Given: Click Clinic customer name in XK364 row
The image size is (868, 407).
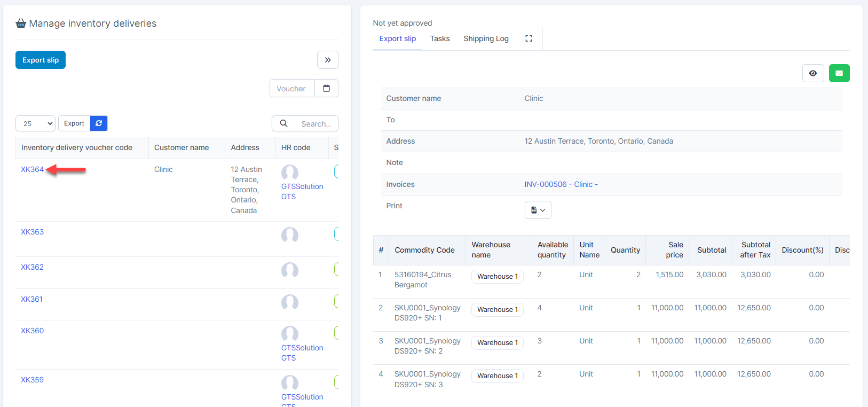Looking at the screenshot, I should (x=163, y=169).
